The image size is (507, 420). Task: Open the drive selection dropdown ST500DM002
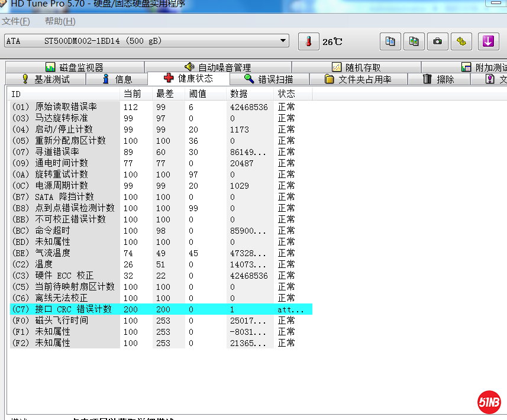(x=146, y=41)
